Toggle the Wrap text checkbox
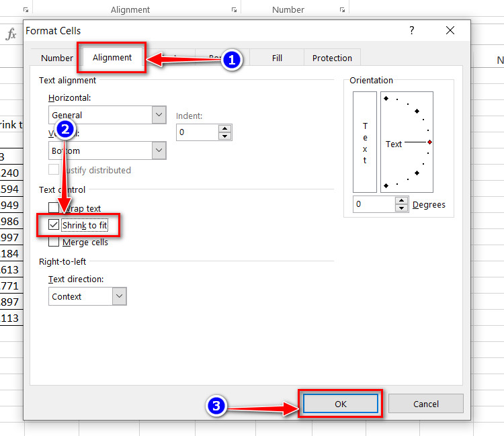The height and width of the screenshot is (436, 504). (54, 208)
